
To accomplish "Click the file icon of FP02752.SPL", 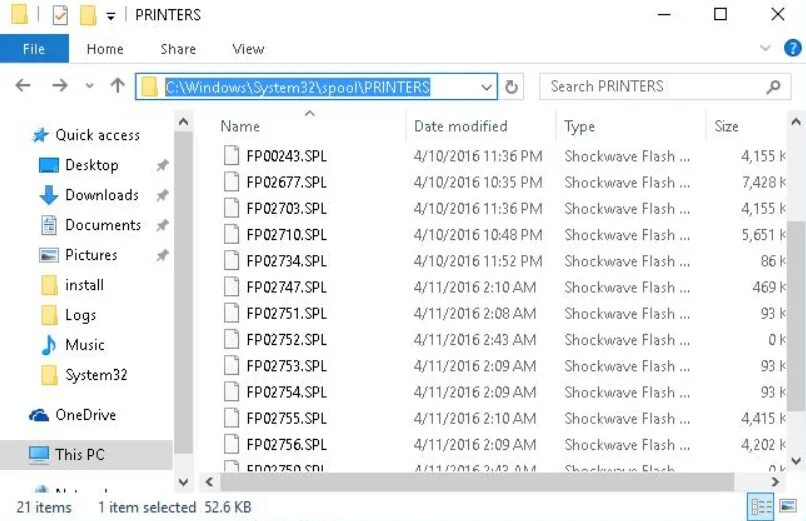I will point(231,339).
